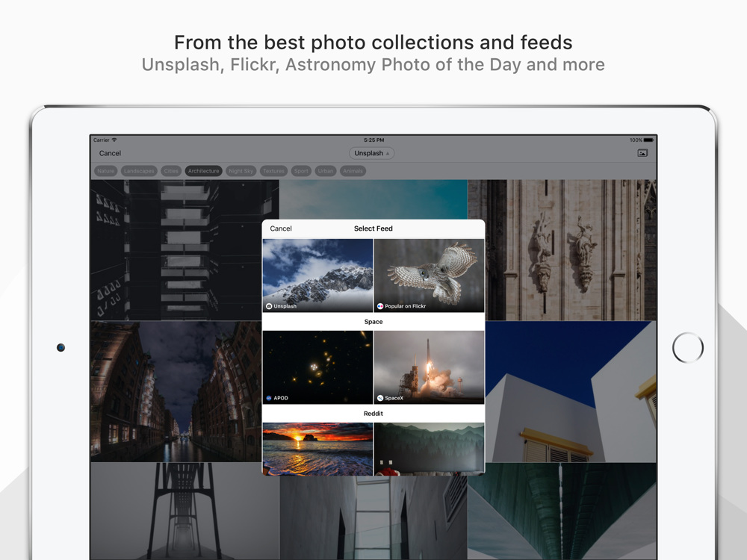Choose the Popular on Flickr owl feed

coord(430,276)
